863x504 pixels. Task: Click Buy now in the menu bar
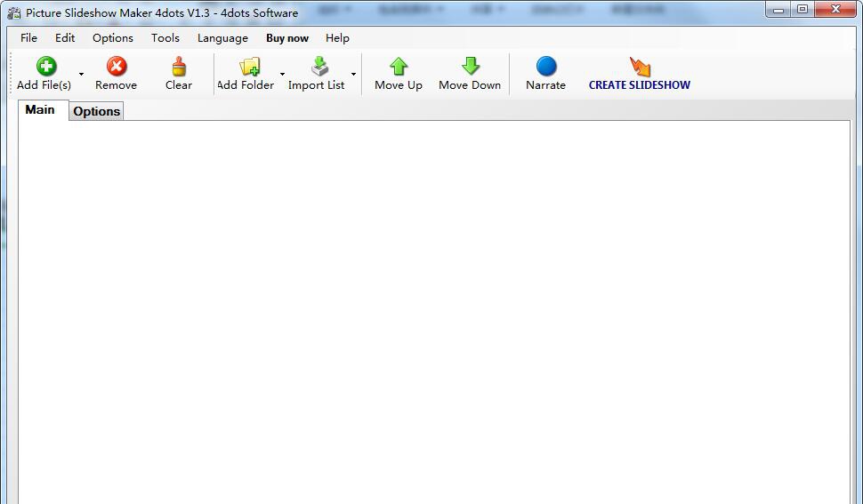tap(287, 38)
